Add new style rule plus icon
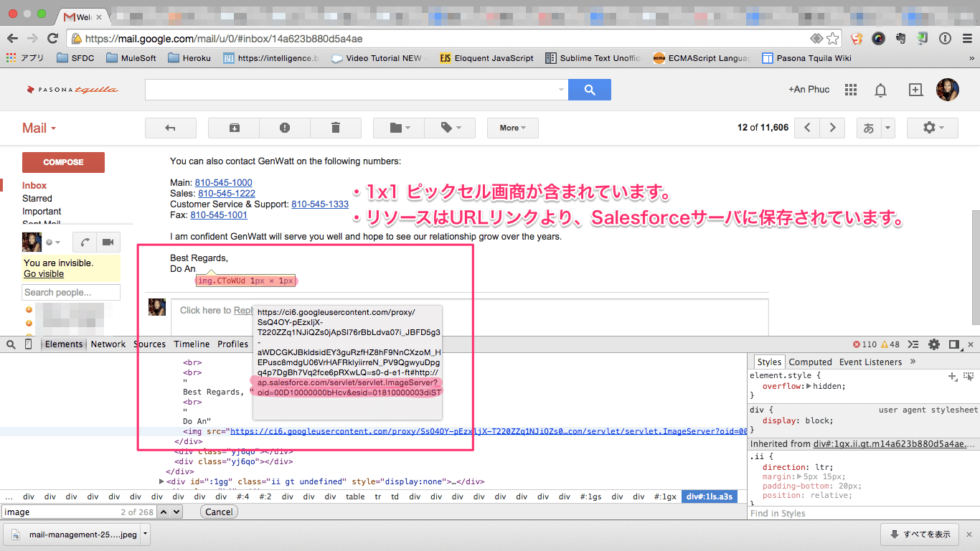980x551 pixels. point(953,376)
